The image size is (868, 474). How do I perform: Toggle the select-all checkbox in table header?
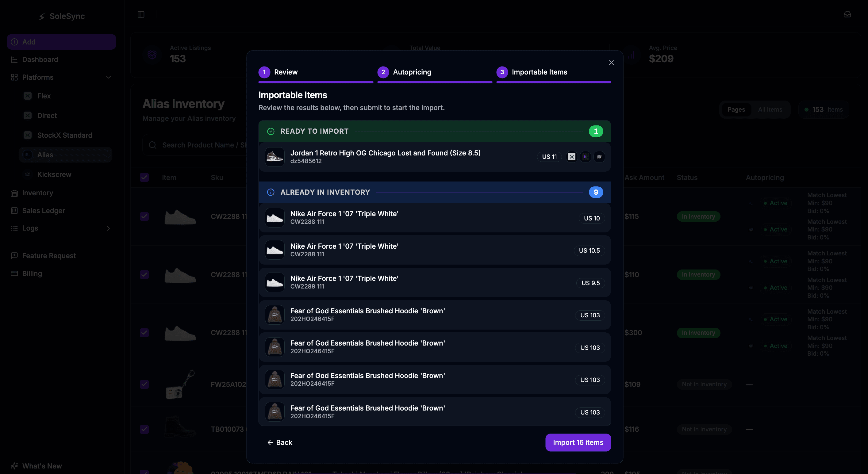[144, 178]
